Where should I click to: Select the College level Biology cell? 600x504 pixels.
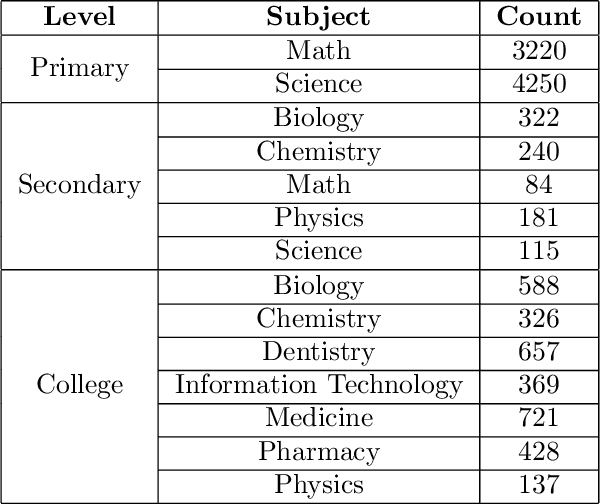318,286
